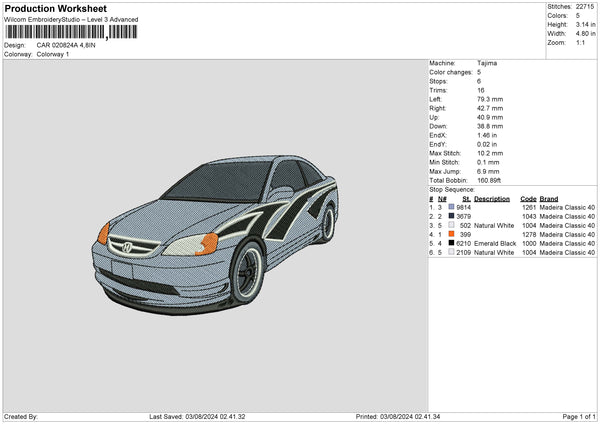Select the Colorway 1 value
The width and height of the screenshot is (600, 424).
[53, 54]
